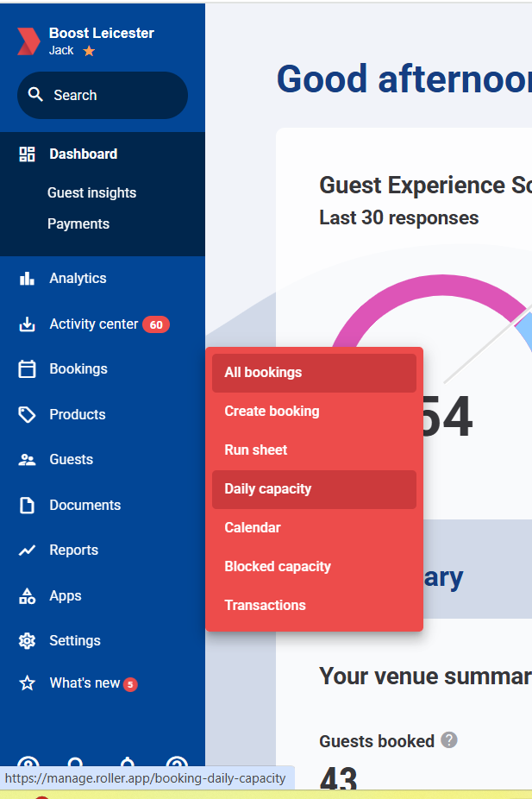532x799 pixels.
Task: Select Create booking in the submenu
Action: (x=314, y=412)
